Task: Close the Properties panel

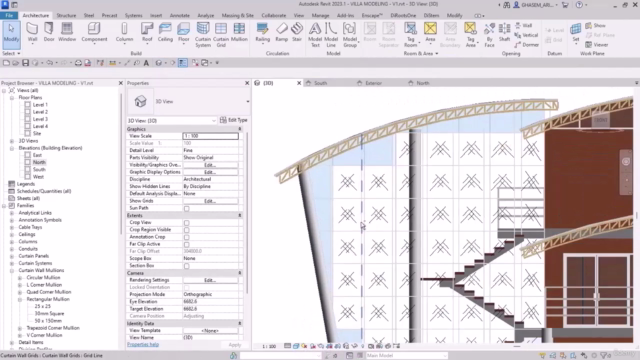Action: coord(247,83)
